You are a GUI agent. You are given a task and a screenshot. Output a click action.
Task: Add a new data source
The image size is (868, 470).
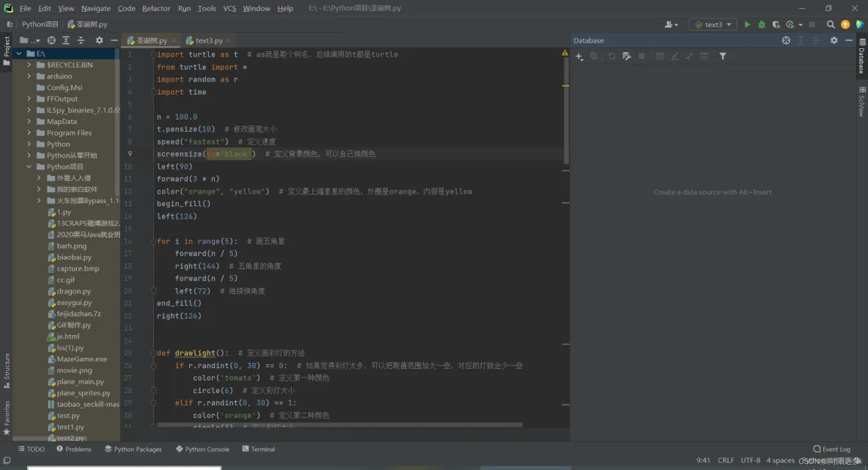coord(579,56)
